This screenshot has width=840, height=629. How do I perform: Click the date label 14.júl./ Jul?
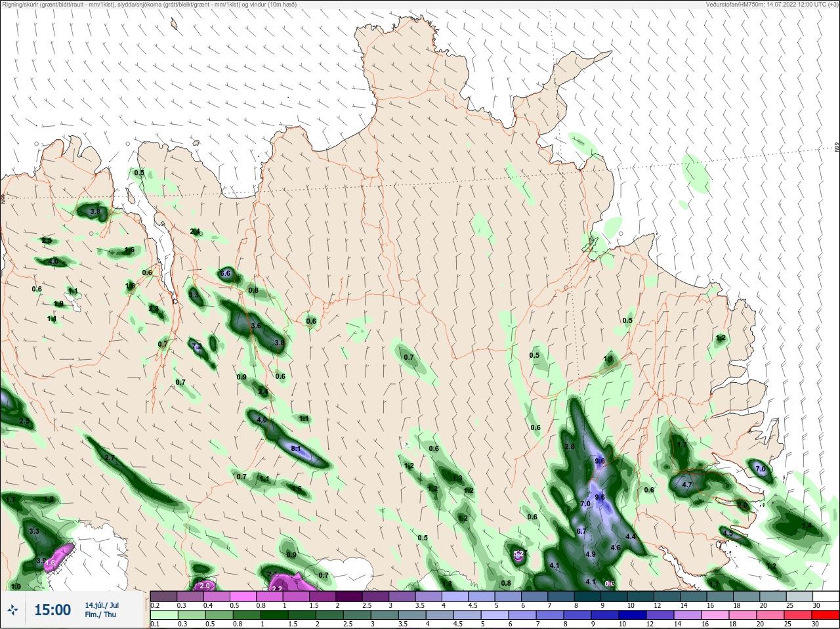[102, 605]
